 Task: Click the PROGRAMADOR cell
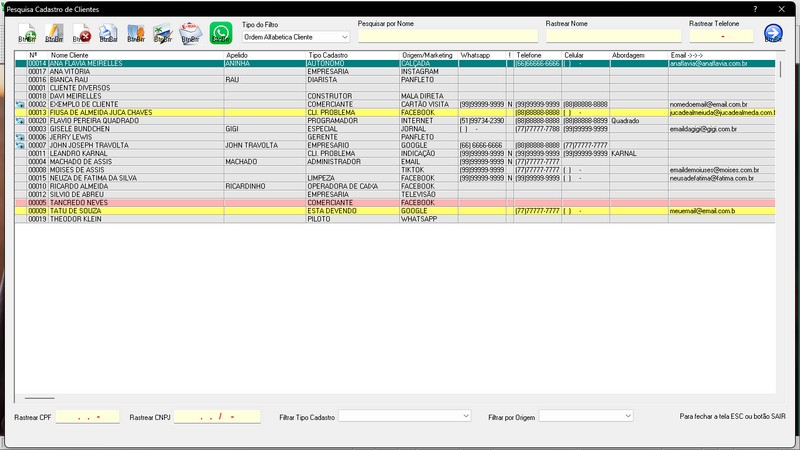click(352, 121)
